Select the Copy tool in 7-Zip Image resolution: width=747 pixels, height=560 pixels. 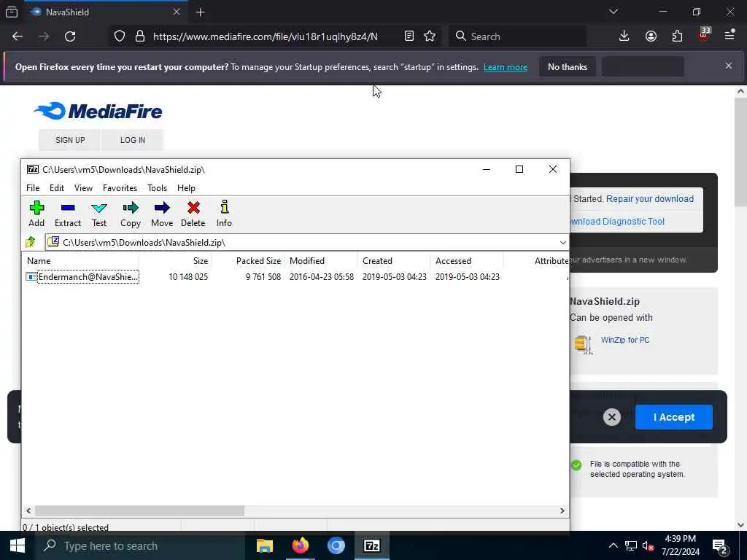pos(131,214)
